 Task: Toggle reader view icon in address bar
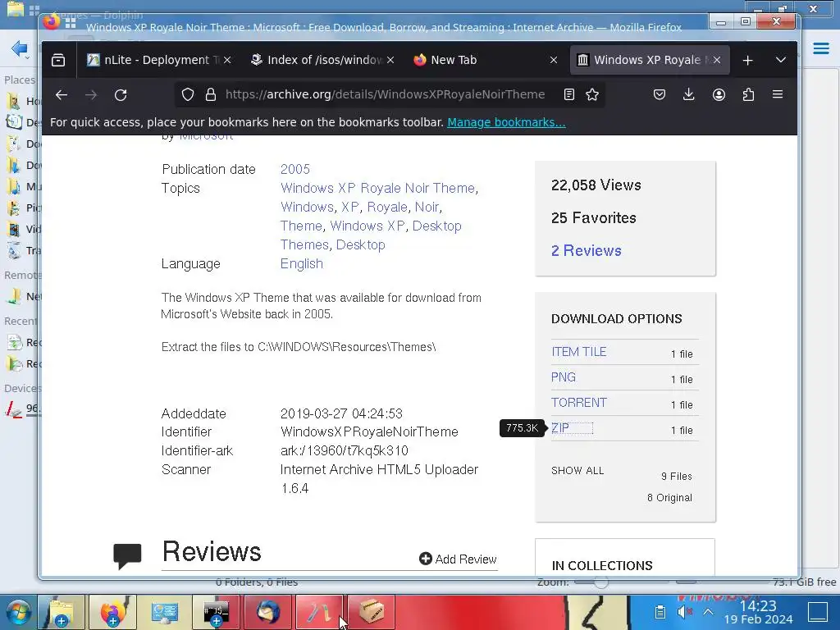pos(569,95)
